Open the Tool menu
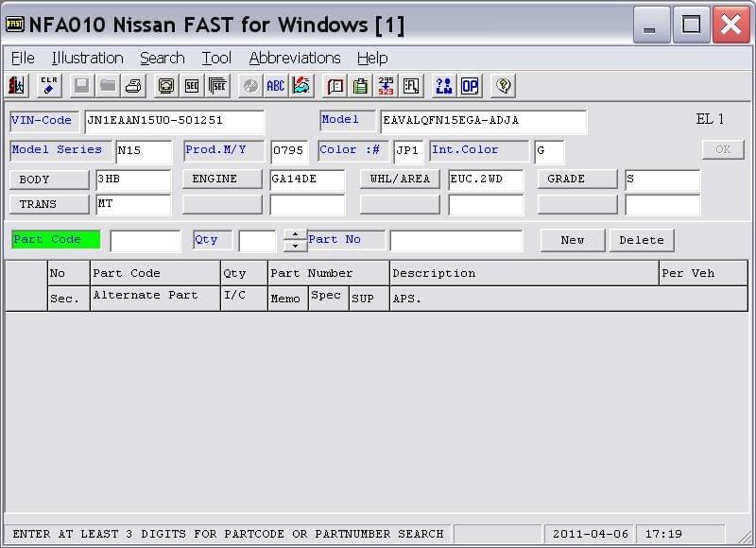This screenshot has width=756, height=548. click(x=216, y=58)
